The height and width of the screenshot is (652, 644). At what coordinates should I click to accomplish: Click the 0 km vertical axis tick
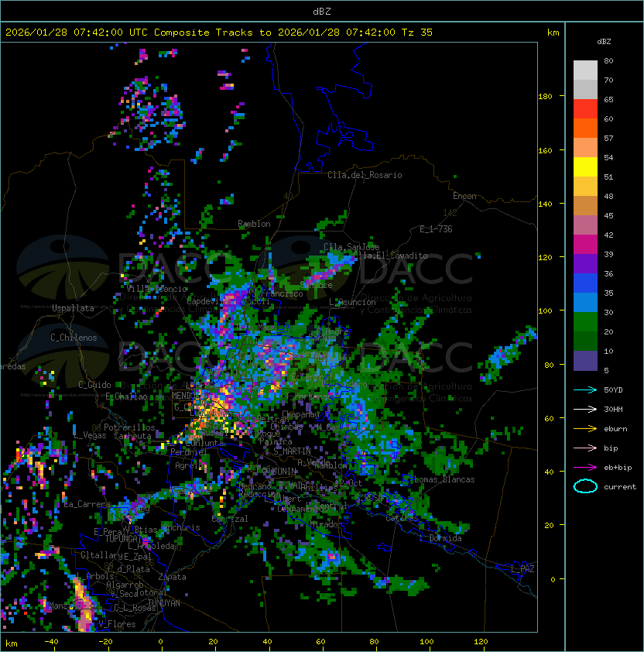553,579
